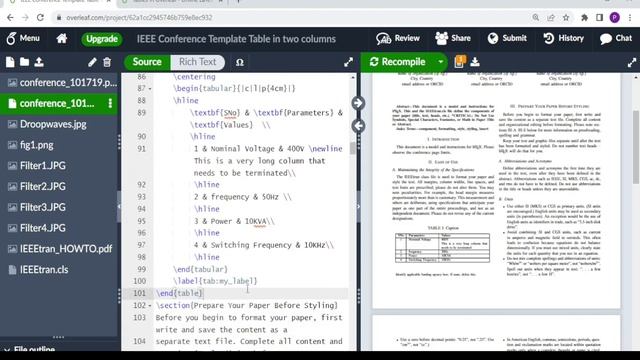The image size is (640, 360).
Task: Switch to Source editor mode
Action: [x=147, y=62]
